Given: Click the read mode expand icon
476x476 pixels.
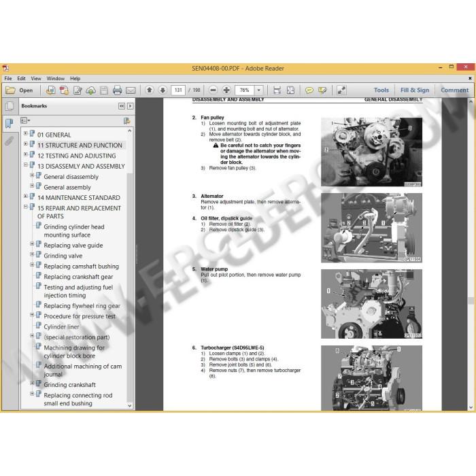Looking at the screenshot, I should (341, 90).
